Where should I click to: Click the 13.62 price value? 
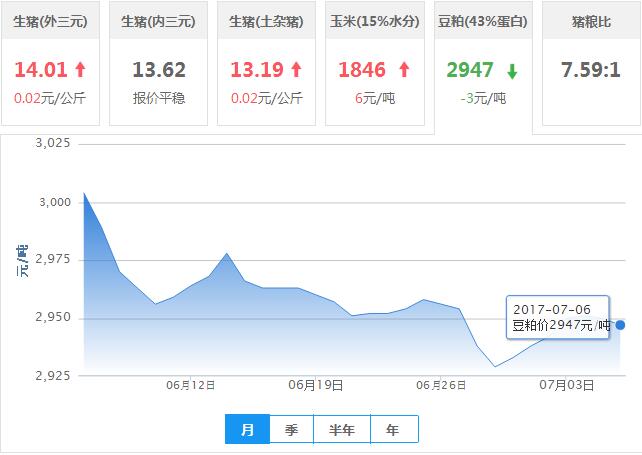point(159,70)
